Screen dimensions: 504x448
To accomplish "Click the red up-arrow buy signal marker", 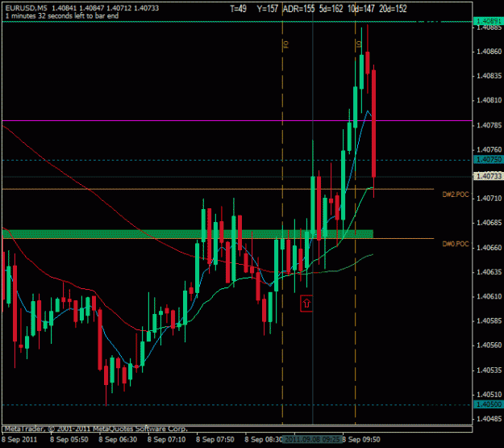I will pos(306,304).
